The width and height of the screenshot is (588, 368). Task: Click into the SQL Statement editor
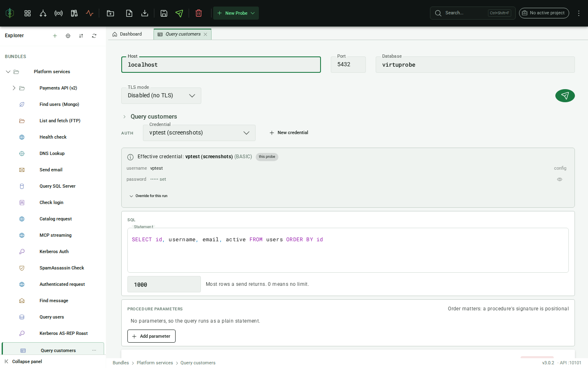(348, 250)
